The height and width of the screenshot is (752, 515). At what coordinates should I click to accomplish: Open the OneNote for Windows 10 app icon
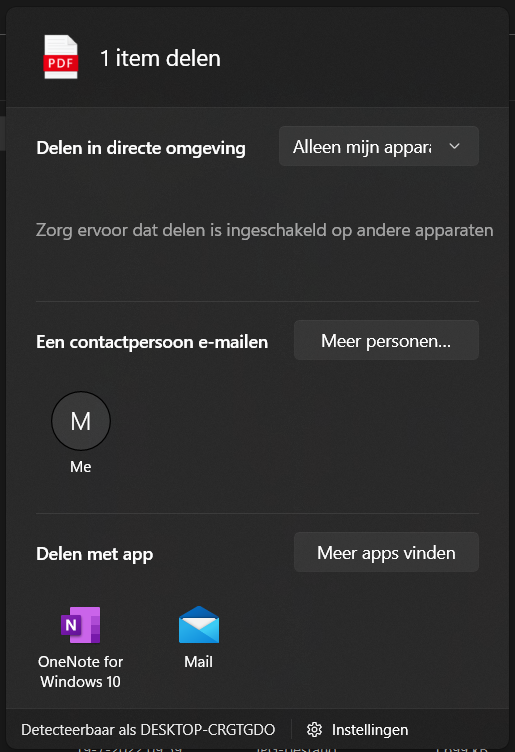point(81,625)
